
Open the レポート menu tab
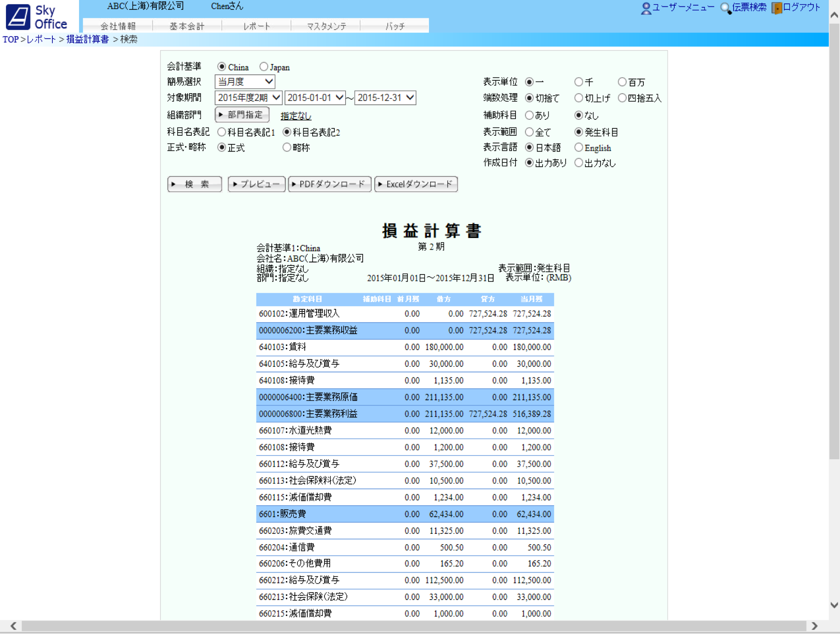coord(256,26)
